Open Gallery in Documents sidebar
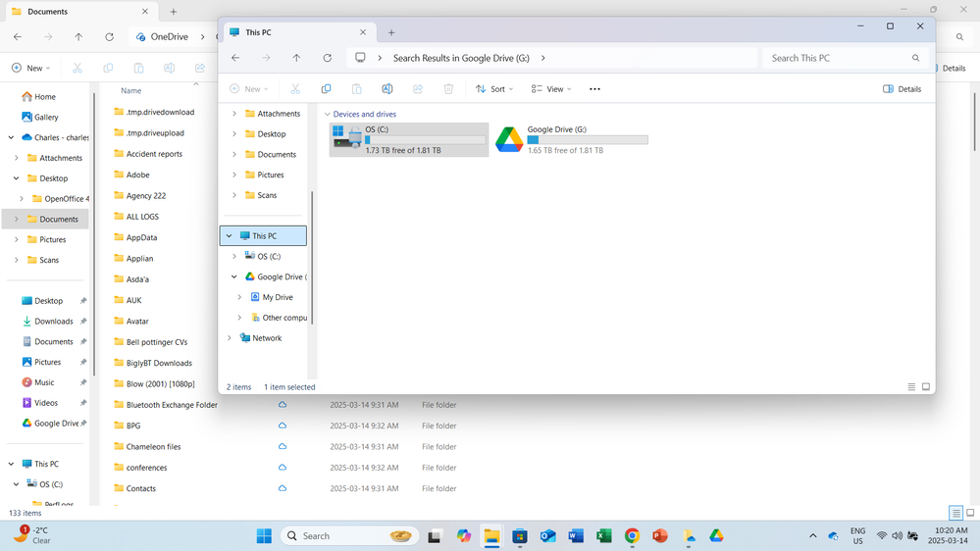980x551 pixels. [40, 117]
